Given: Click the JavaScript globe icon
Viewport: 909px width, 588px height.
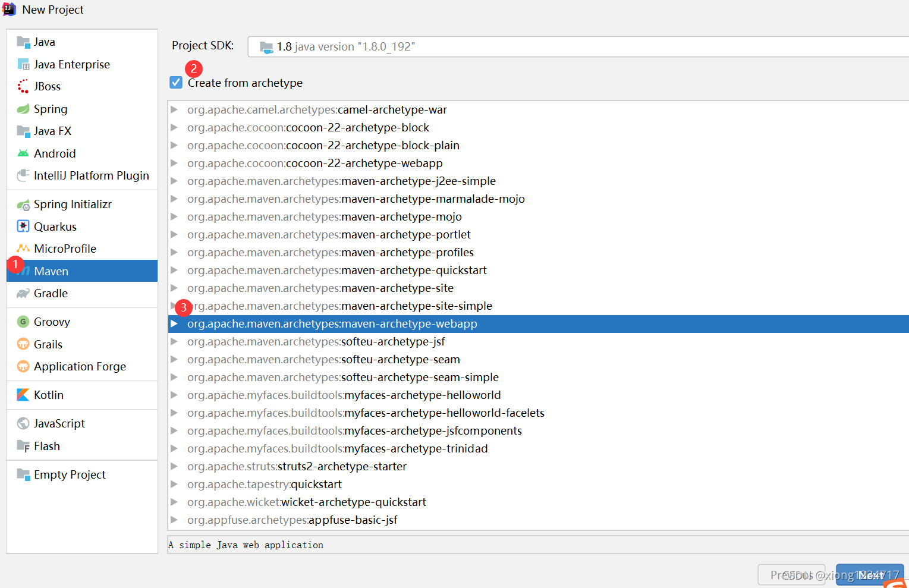Looking at the screenshot, I should (23, 423).
